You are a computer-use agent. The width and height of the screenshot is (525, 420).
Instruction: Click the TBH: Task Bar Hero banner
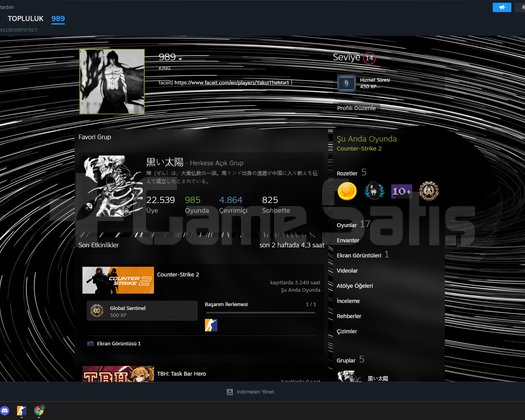click(x=118, y=374)
